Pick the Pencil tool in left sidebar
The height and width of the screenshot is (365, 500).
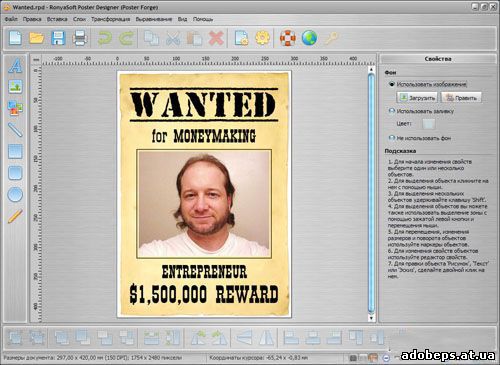(x=15, y=216)
